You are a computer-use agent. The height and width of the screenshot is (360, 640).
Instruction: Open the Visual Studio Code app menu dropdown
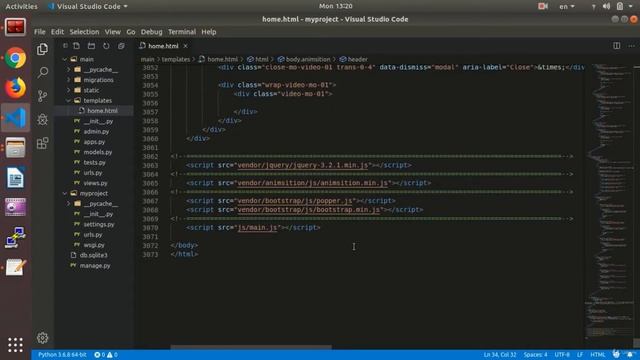click(x=88, y=6)
